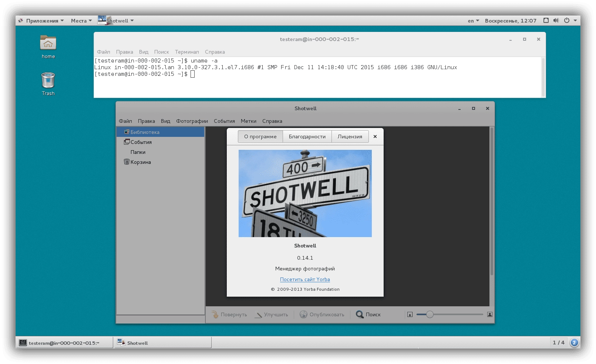Image resolution: width=596 pixels, height=364 pixels.
Task: Click the Повернуть rotate icon in toolbar
Action: tap(215, 314)
